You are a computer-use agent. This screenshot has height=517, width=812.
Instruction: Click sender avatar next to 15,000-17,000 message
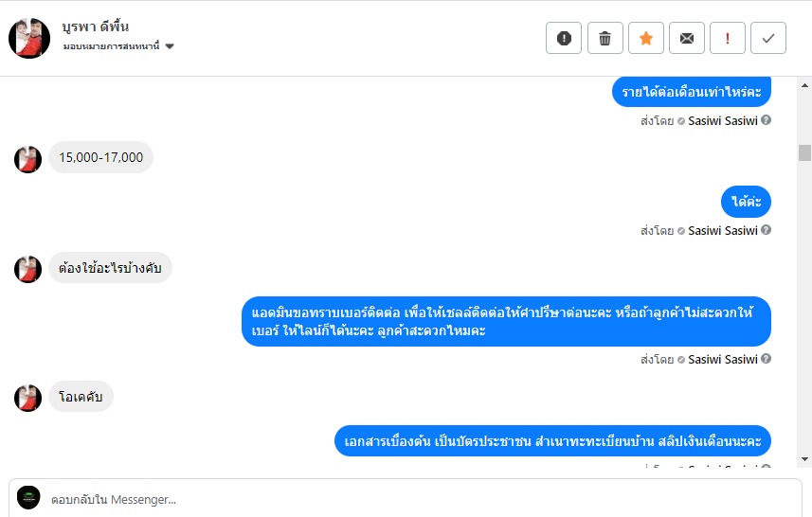(x=28, y=158)
